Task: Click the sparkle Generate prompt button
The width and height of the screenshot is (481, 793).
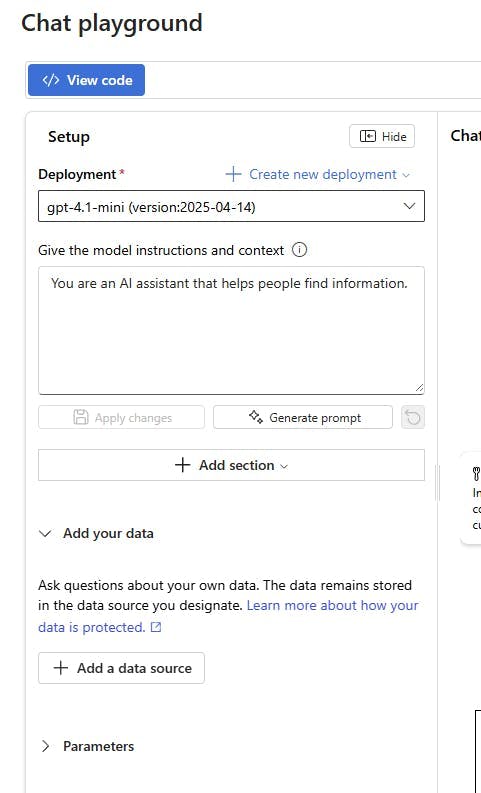Action: click(x=302, y=417)
